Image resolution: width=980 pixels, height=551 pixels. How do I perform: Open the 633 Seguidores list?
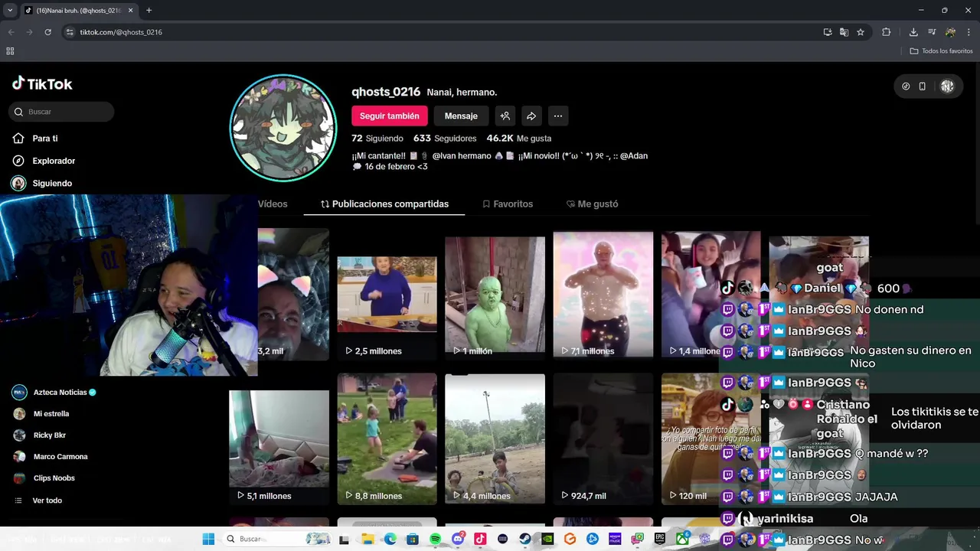pyautogui.click(x=445, y=139)
